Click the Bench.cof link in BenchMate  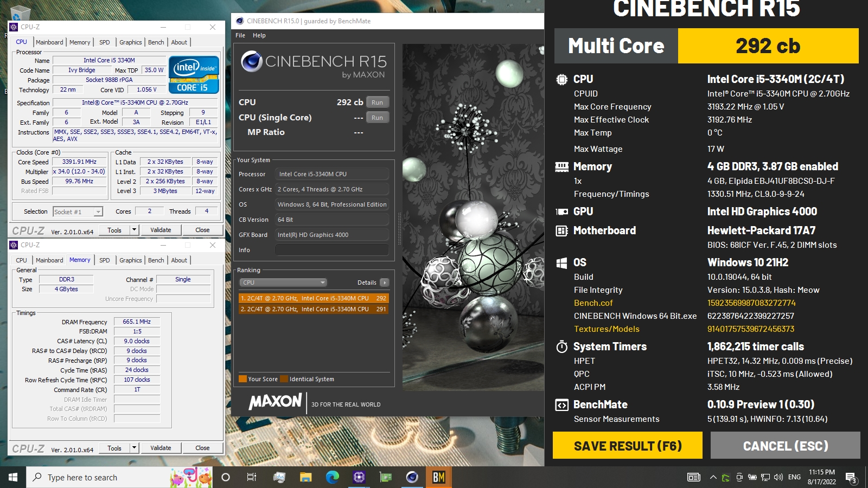click(593, 303)
